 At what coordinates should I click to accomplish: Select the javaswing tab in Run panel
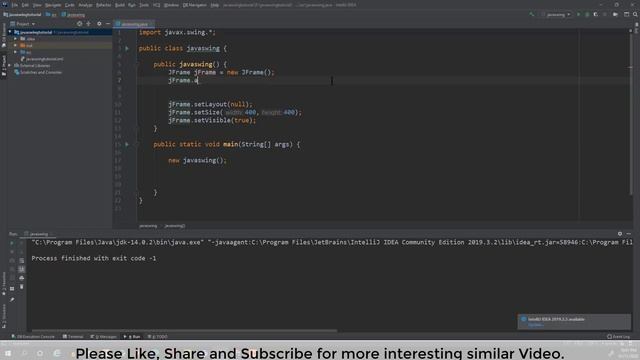(x=37, y=234)
